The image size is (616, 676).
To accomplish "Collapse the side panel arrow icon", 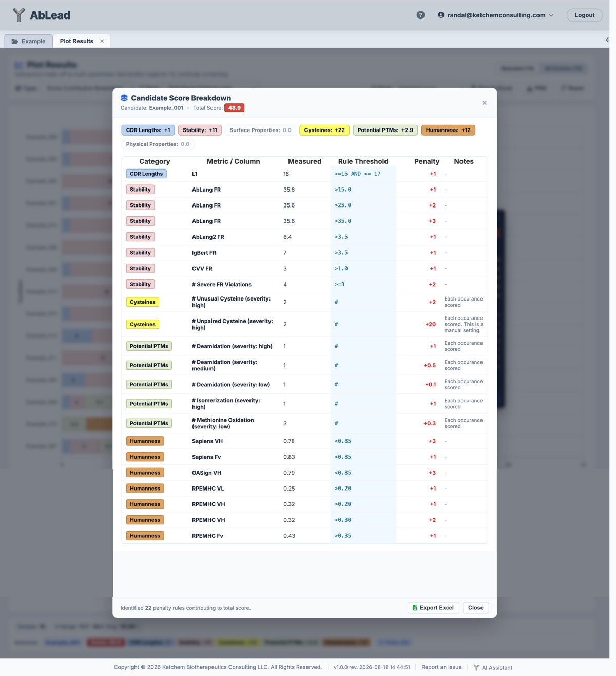I will coord(607,40).
